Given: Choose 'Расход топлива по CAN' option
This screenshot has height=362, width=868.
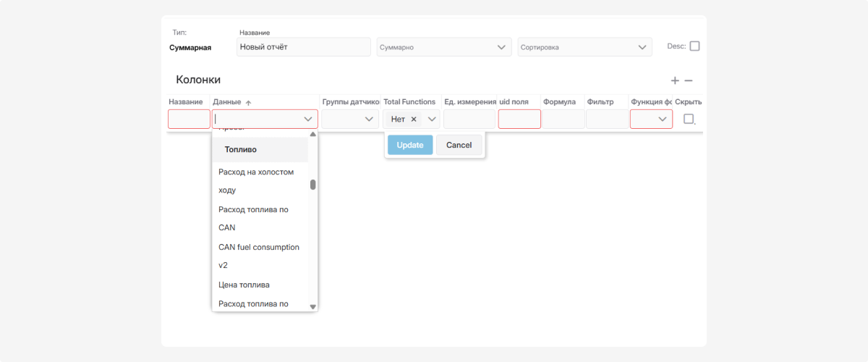Looking at the screenshot, I should [253, 218].
